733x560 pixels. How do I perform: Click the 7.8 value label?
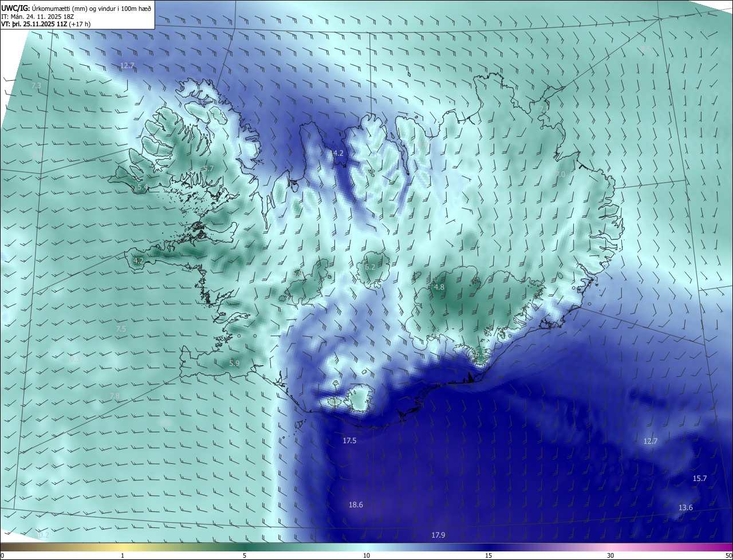pos(115,396)
